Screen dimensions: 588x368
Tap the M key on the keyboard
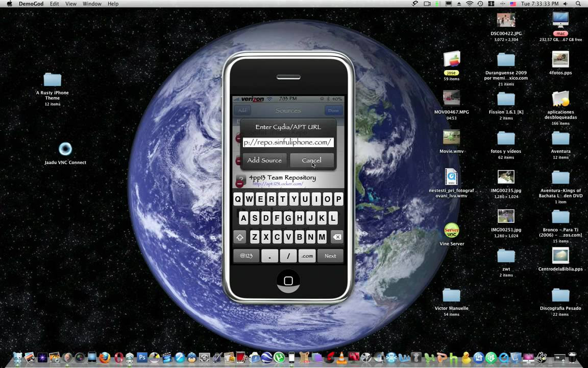point(322,237)
